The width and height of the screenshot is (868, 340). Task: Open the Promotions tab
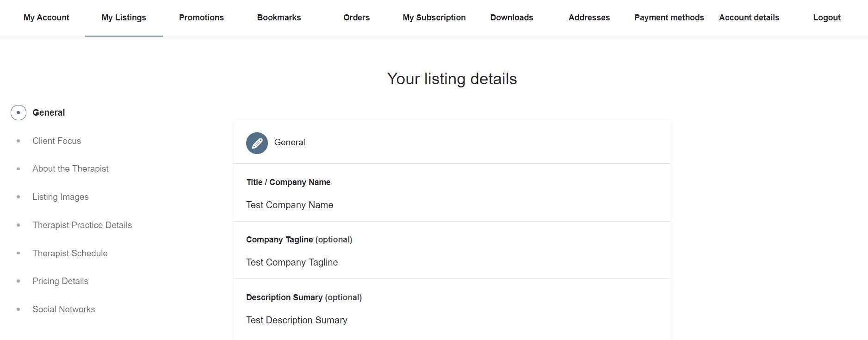click(201, 18)
